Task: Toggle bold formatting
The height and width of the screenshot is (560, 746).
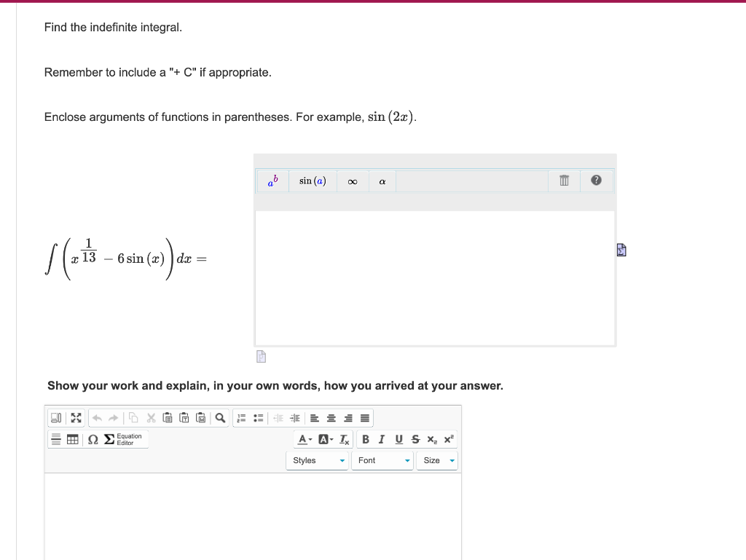Action: click(366, 439)
